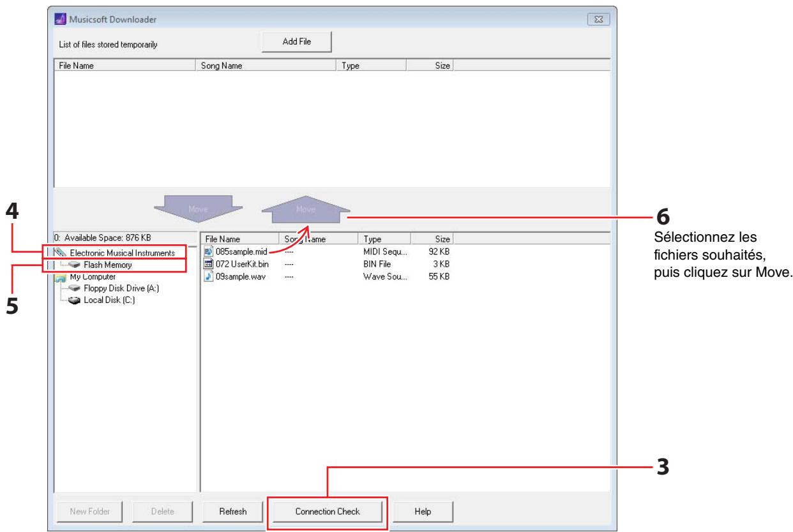Click the 92 KB size cell
This screenshot has height=532, width=793.
click(440, 252)
